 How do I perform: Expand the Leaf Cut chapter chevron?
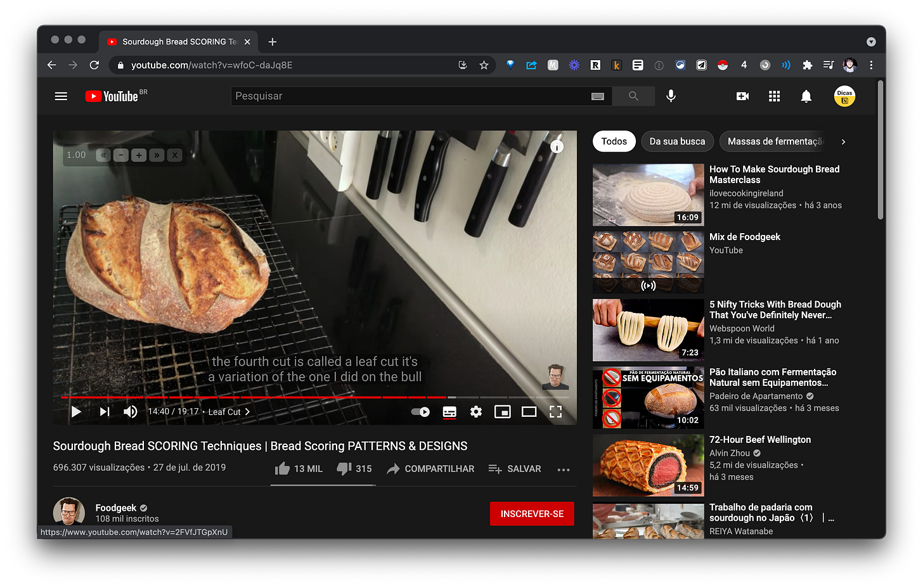point(247,412)
